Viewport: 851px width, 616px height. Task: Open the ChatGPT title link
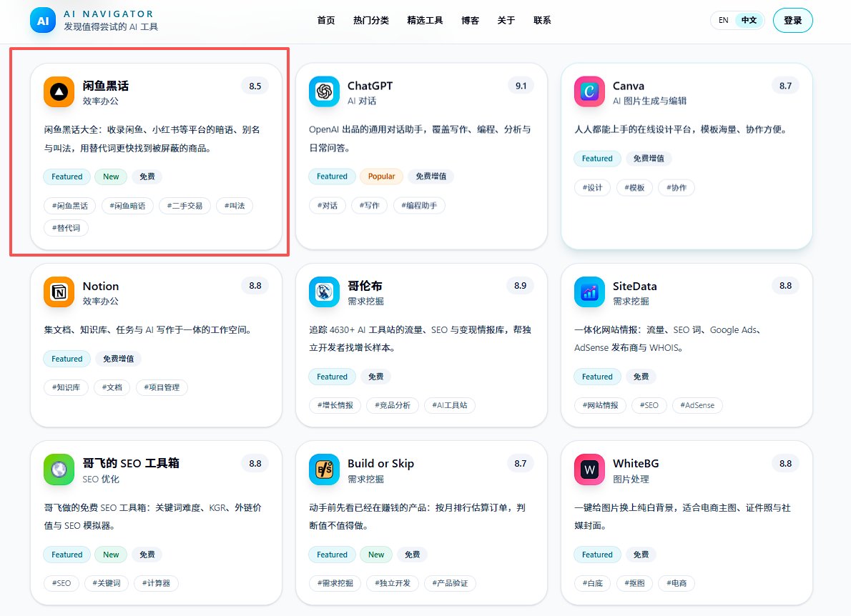pos(370,86)
